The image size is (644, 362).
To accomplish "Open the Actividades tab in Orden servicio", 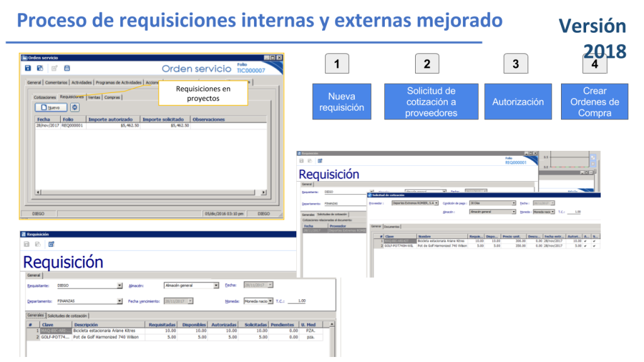I will pos(82,82).
